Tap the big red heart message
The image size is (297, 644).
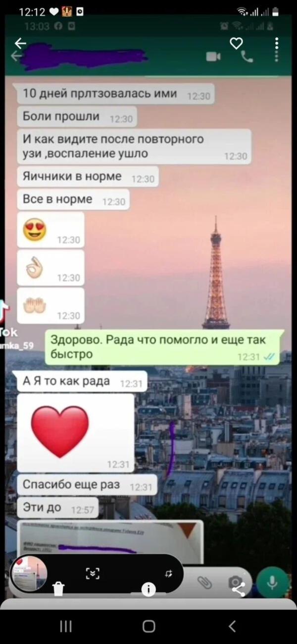coord(76,433)
